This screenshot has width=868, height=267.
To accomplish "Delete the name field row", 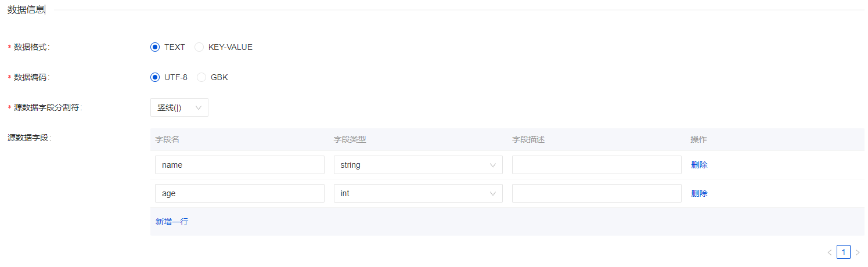I will (x=699, y=165).
